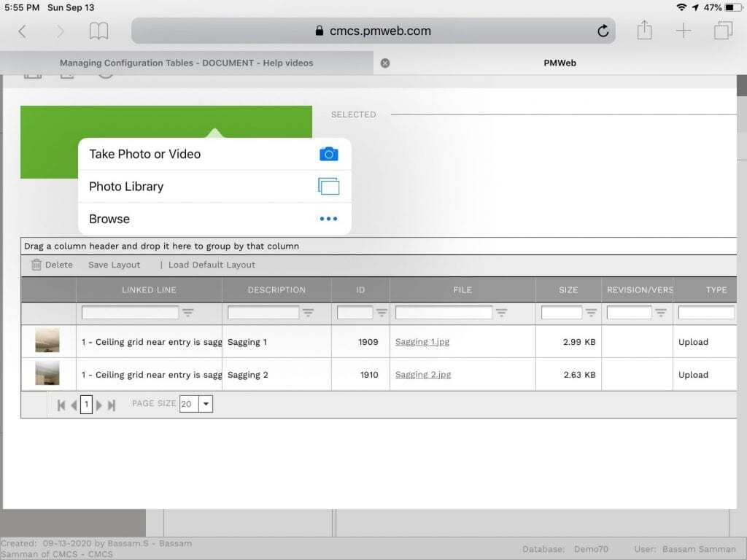
Task: Click the Delete trash icon above the grid
Action: coord(36,265)
